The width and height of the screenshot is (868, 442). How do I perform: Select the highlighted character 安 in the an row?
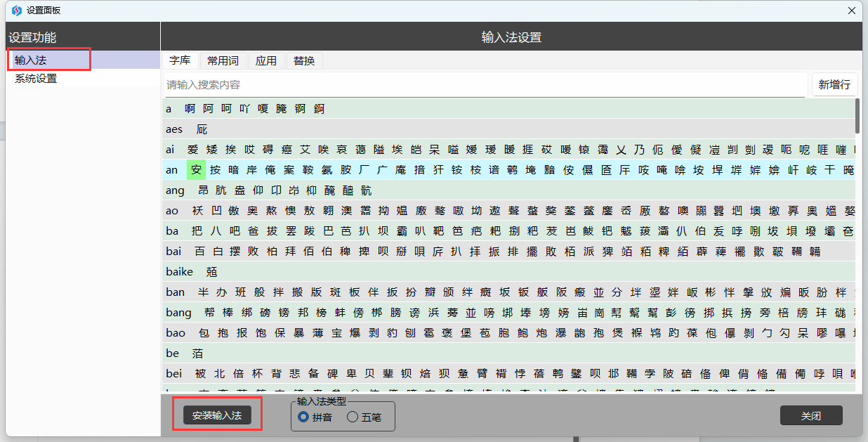pos(196,170)
